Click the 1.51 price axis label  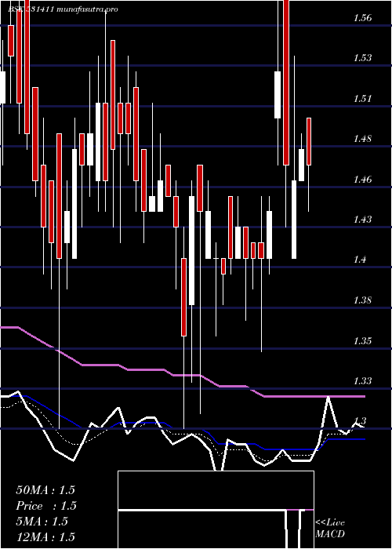coord(362,99)
